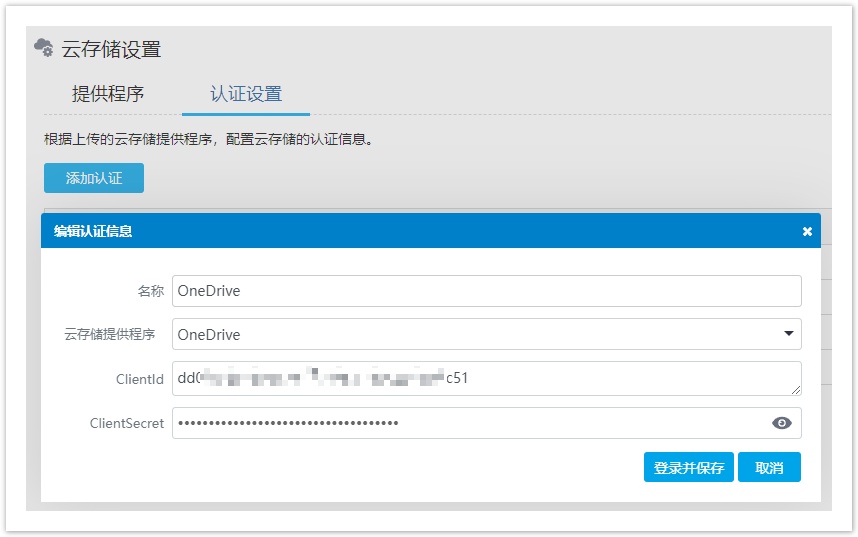858x537 pixels.
Task: Cancel editing with the 取消 button
Action: click(x=769, y=467)
